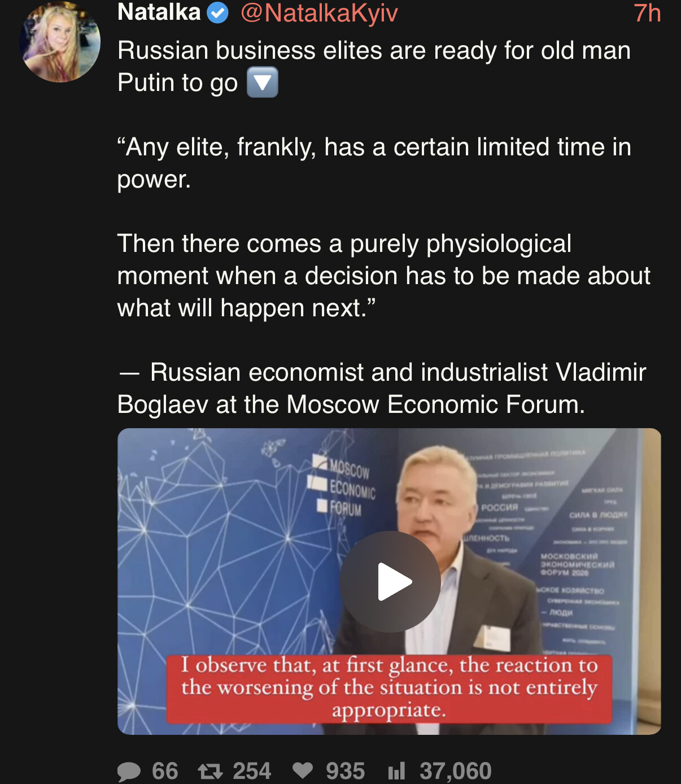681x784 pixels.
Task: Repost using the retweet arrows icon
Action: (210, 771)
